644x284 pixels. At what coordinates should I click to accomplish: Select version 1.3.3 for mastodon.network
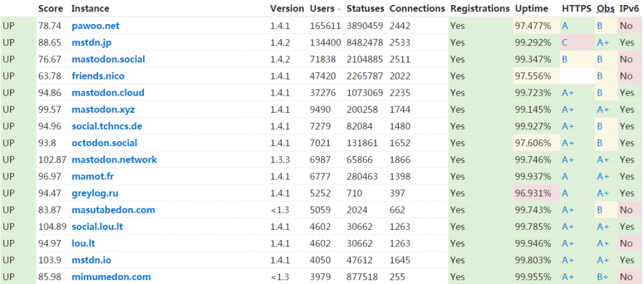pos(280,160)
